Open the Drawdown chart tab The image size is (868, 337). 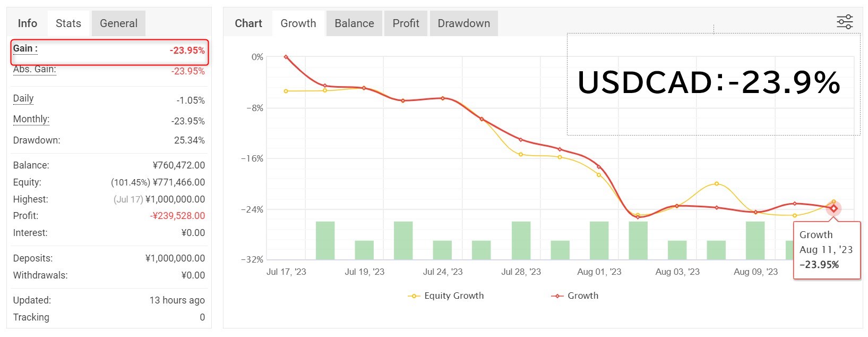click(x=463, y=23)
